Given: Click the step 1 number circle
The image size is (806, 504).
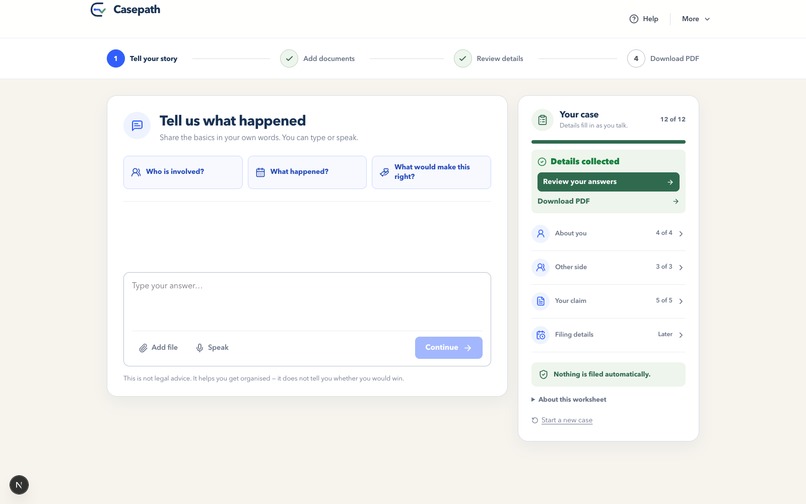Looking at the screenshot, I should [116, 59].
